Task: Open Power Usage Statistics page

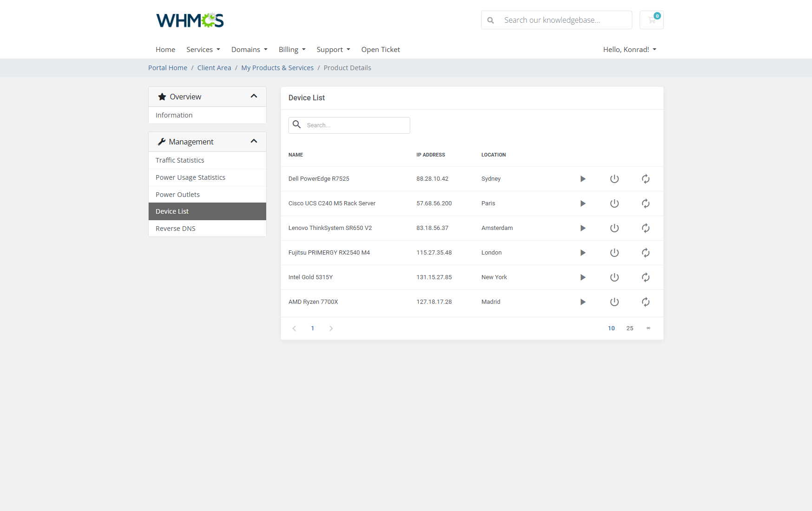Action: click(207, 177)
